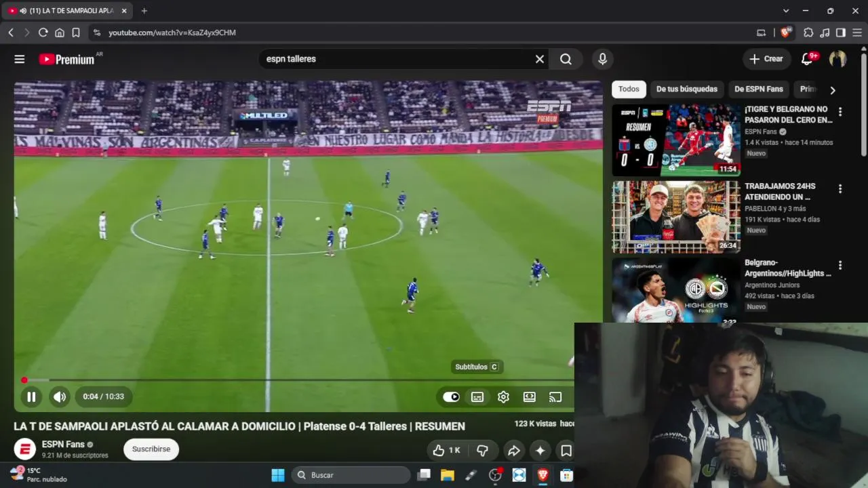Open the account avatar menu
Screen dimensions: 868x488
[837, 59]
